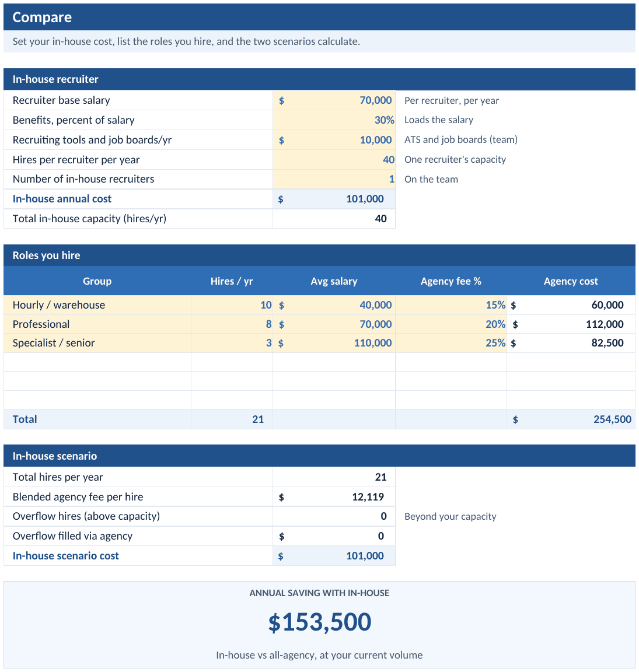Select the 'Hires per recruiter per year' label
Screen dimensions: 639x672
[x=76, y=159]
